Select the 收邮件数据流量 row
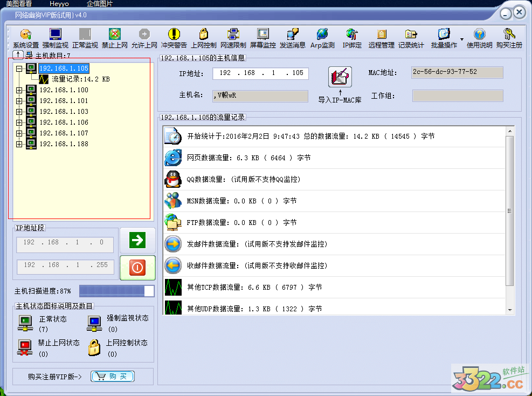The image size is (532, 396). point(335,265)
